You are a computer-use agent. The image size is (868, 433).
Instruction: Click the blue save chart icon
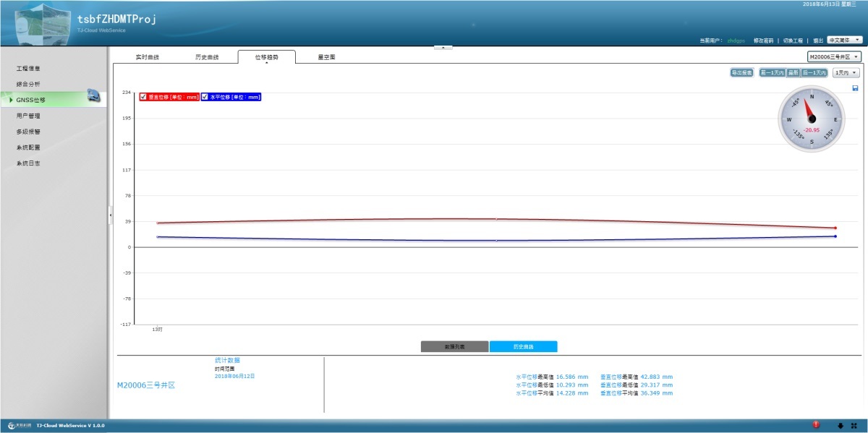856,88
